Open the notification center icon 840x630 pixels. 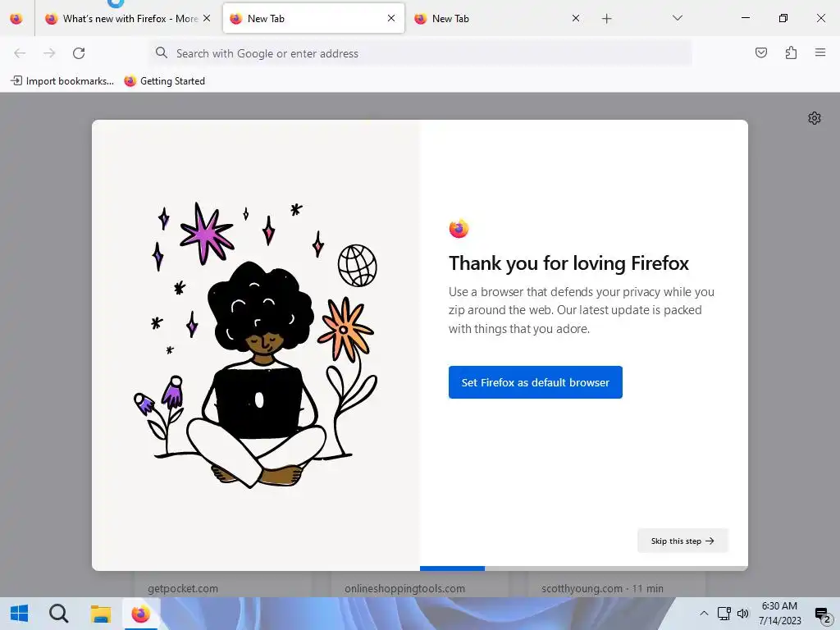coord(822,614)
